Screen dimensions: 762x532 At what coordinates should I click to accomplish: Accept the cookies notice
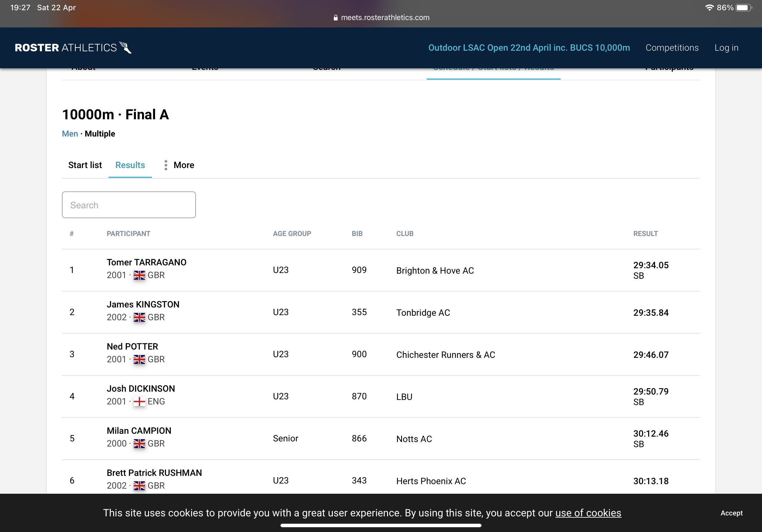[x=731, y=513]
